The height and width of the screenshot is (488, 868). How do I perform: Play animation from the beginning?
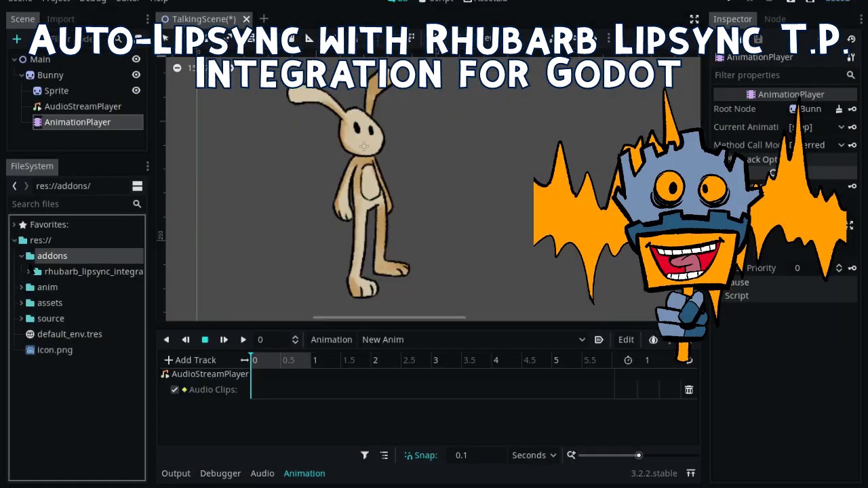224,340
